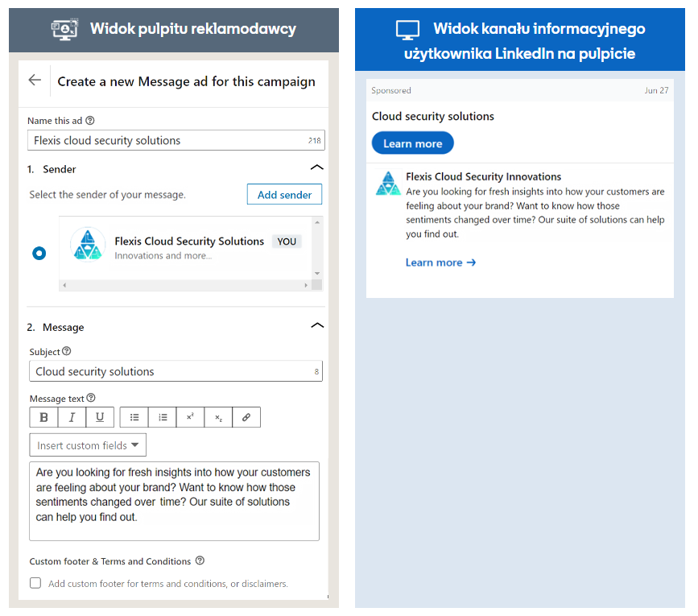Image resolution: width=698 pixels, height=616 pixels.
Task: Select Flexis Cloud Security Solutions sender radio
Action: click(39, 253)
